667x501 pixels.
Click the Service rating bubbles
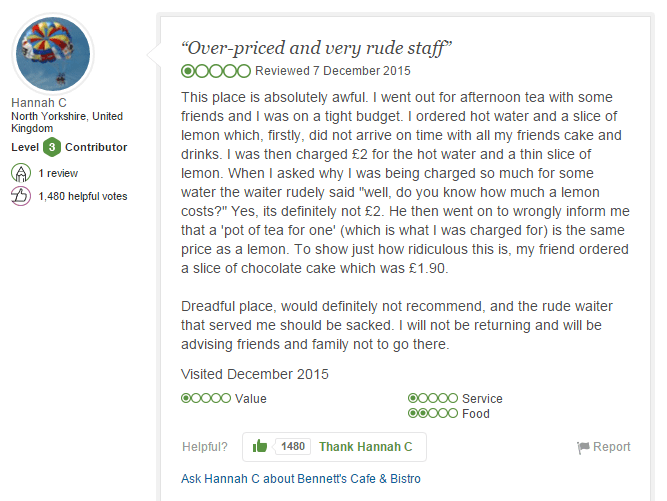pyautogui.click(x=433, y=399)
